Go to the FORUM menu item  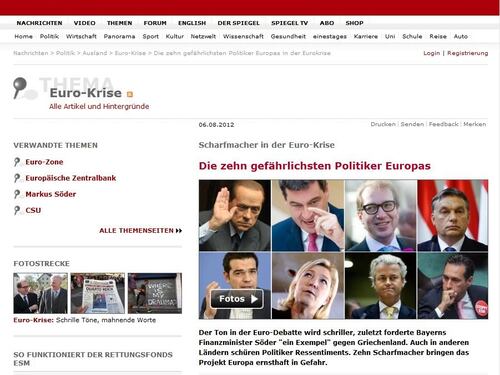[x=155, y=23]
